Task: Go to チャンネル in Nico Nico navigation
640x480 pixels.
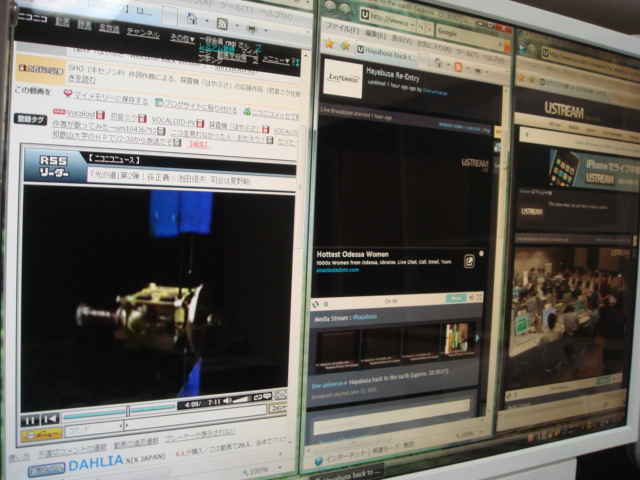Action: click(x=142, y=33)
